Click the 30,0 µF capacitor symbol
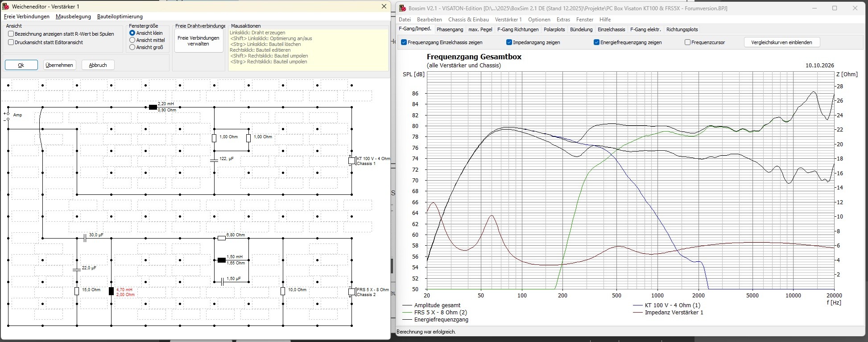The height and width of the screenshot is (342, 868). tap(85, 238)
